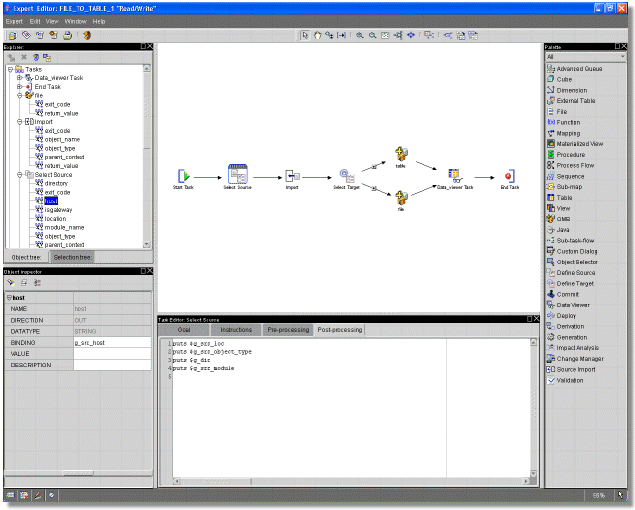The image size is (635, 510).
Task: Click the print icon in the main toolbar
Action: click(68, 36)
